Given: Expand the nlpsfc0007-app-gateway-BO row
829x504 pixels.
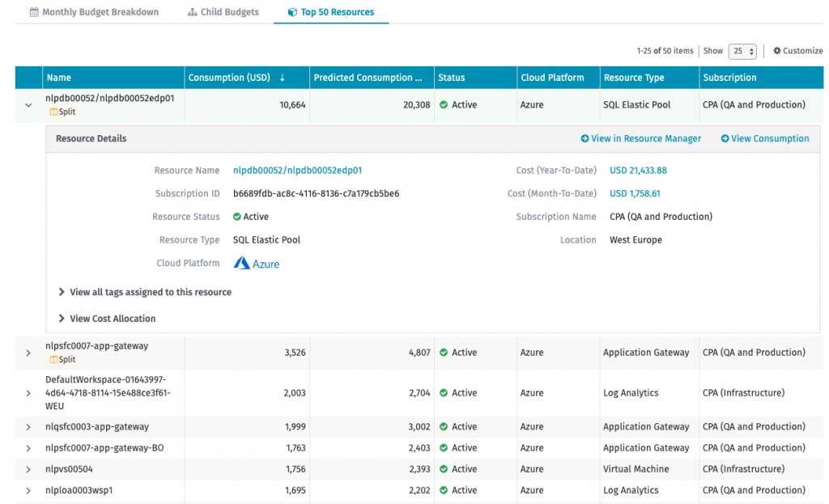Looking at the screenshot, I should pyautogui.click(x=28, y=448).
